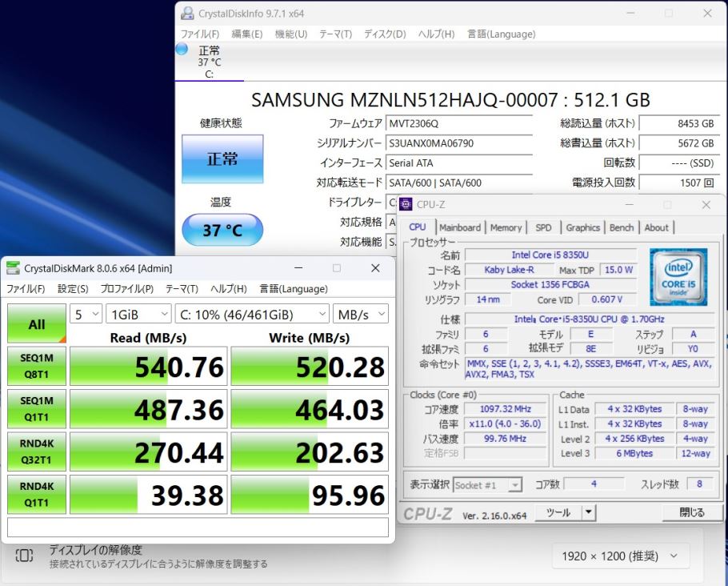Click the display resolution monitor icon
The width and height of the screenshot is (728, 586).
coord(24,556)
